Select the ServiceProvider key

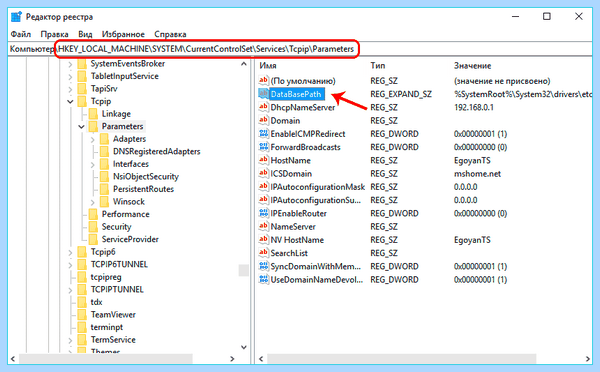click(130, 239)
